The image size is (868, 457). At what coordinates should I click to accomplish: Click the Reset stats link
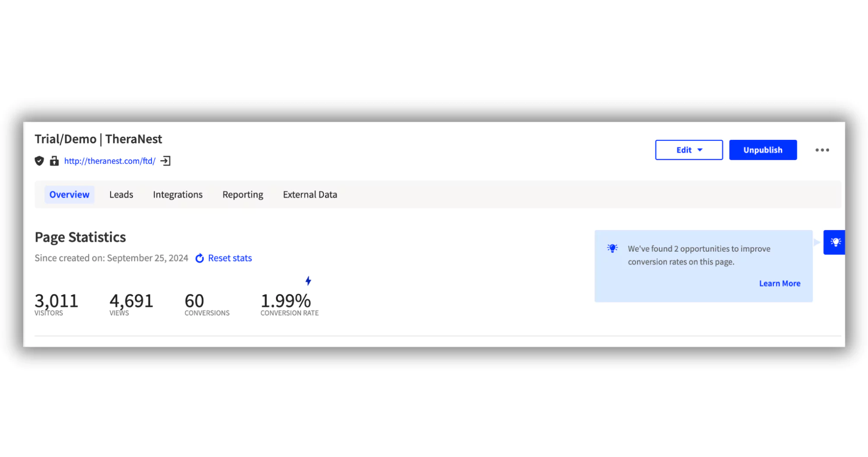(x=230, y=258)
